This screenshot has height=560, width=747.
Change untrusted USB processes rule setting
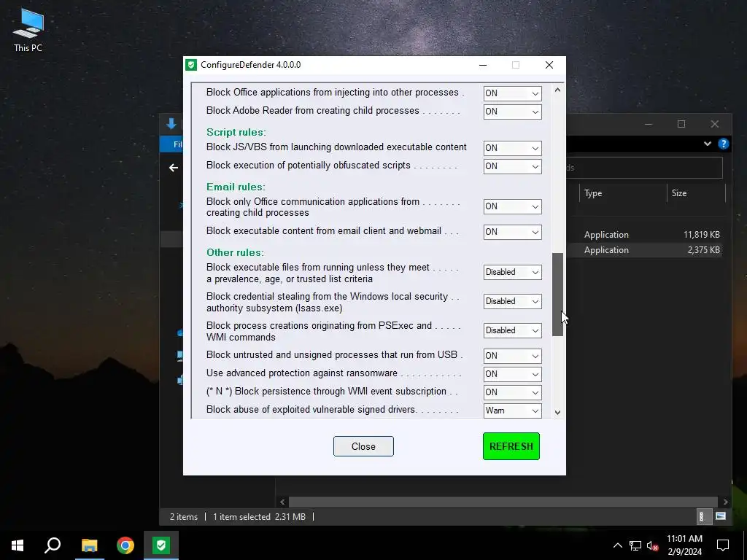click(512, 356)
